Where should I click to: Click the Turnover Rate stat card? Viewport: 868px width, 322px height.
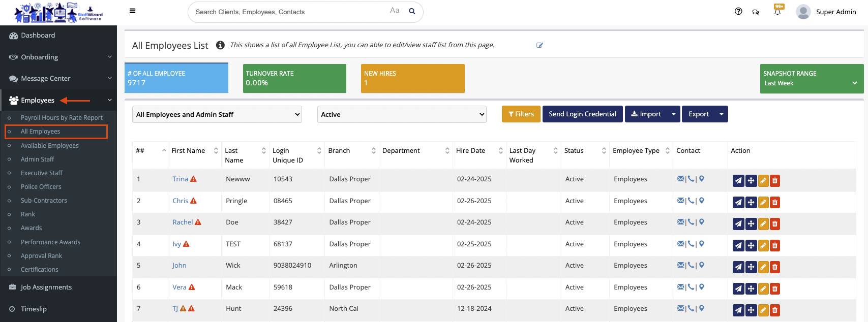point(294,79)
